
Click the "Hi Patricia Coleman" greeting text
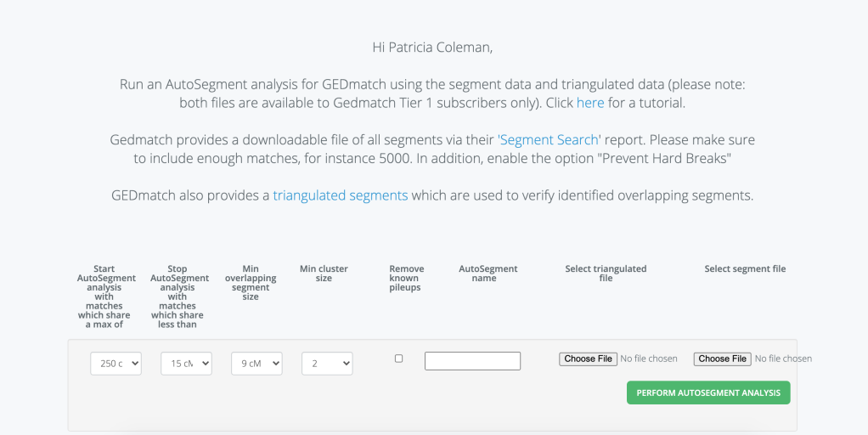pyautogui.click(x=432, y=48)
